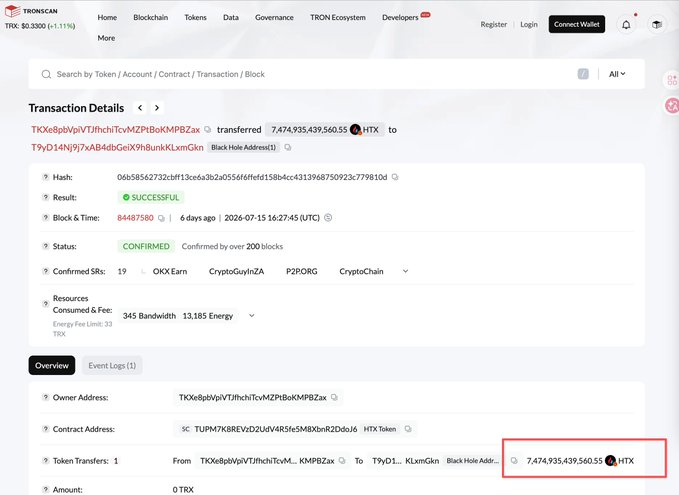The height and width of the screenshot is (495, 679).
Task: Open the Tokens menu
Action: click(195, 17)
